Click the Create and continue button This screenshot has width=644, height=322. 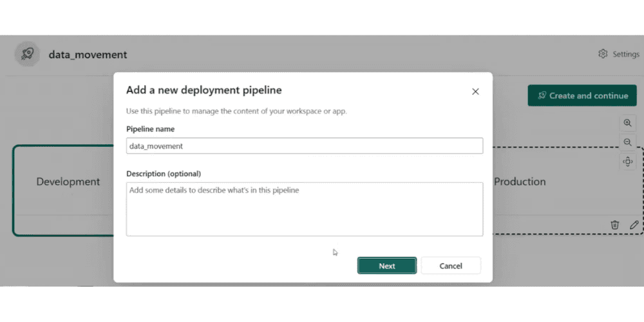[582, 95]
